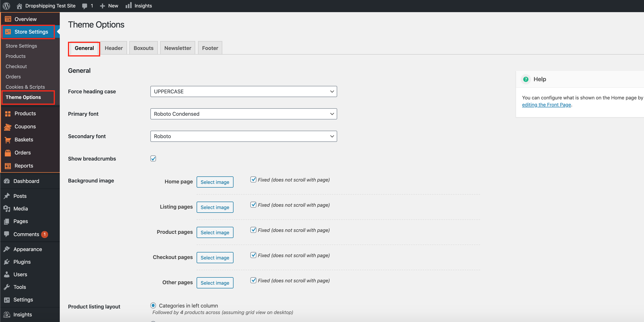The width and height of the screenshot is (644, 322).
Task: Click the WordPress logo icon
Action: pos(6,6)
